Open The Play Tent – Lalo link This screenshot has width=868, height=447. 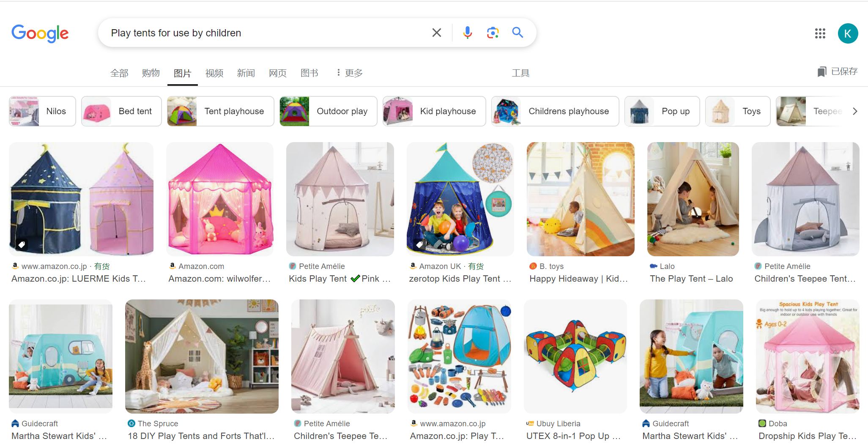(x=691, y=279)
